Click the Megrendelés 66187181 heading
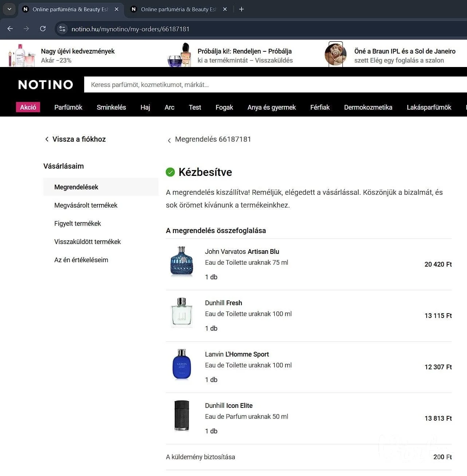The height and width of the screenshot is (476, 467). click(213, 139)
